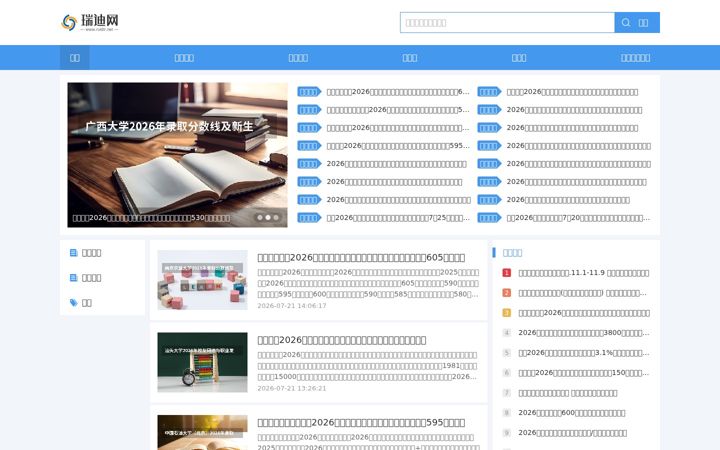Open the fourth navigation menu item
This screenshot has height=450, width=720.
410,57
